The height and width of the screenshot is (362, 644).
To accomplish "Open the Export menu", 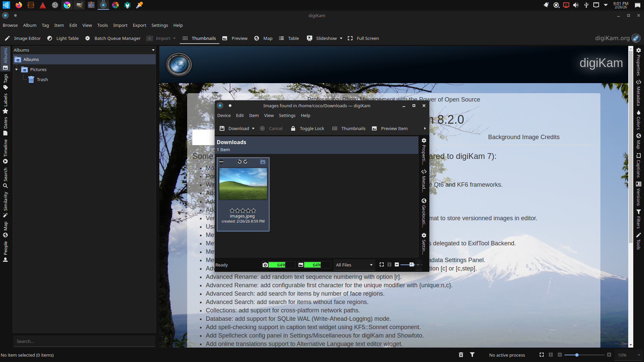I will coord(139,25).
